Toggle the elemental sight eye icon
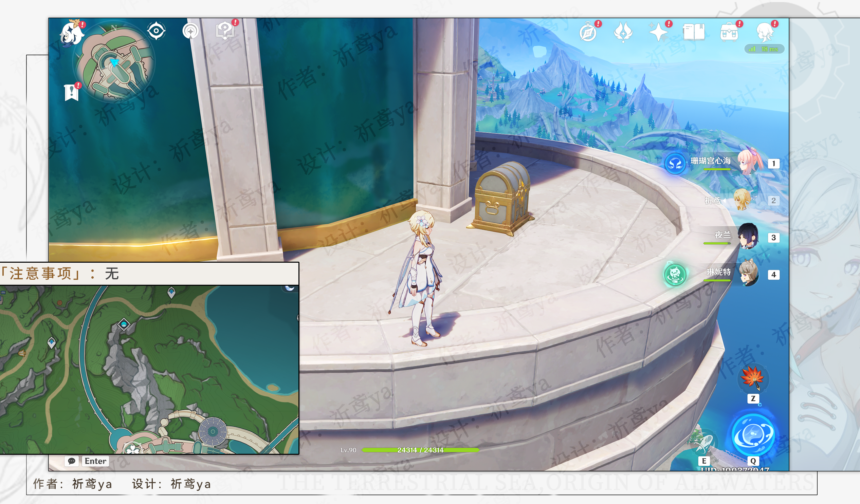This screenshot has width=860, height=504. pos(156,31)
